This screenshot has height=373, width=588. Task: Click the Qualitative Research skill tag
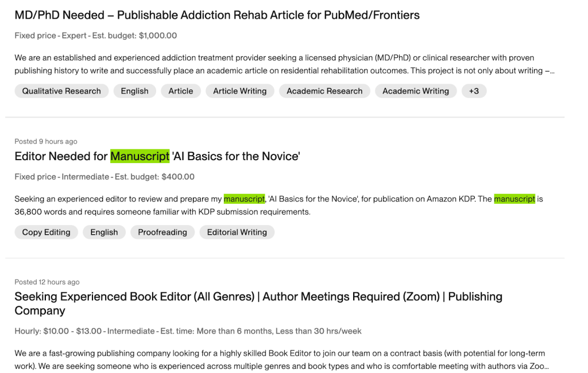(61, 91)
